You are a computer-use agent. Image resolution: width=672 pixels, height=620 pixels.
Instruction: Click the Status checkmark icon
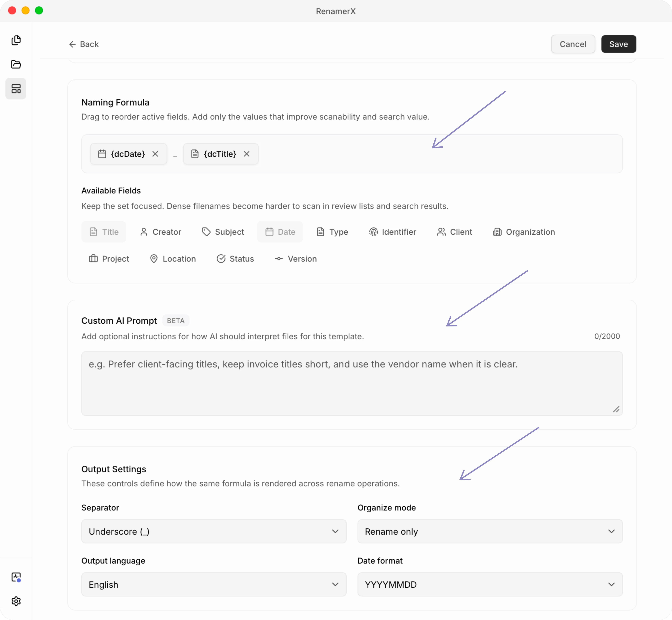coord(221,259)
